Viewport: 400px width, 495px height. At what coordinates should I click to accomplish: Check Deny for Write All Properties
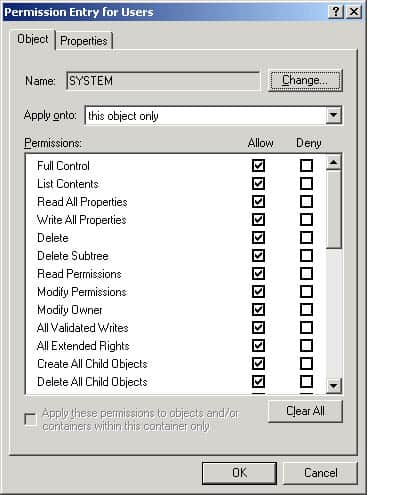click(306, 219)
